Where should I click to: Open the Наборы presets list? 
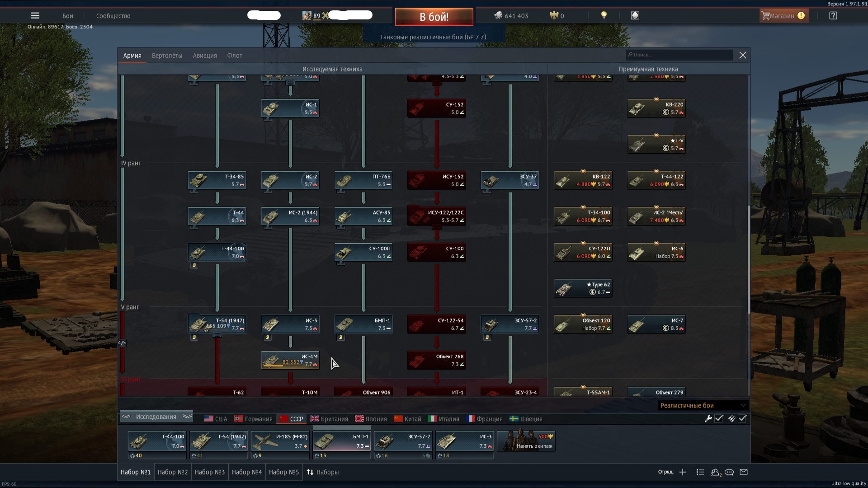tap(323, 472)
